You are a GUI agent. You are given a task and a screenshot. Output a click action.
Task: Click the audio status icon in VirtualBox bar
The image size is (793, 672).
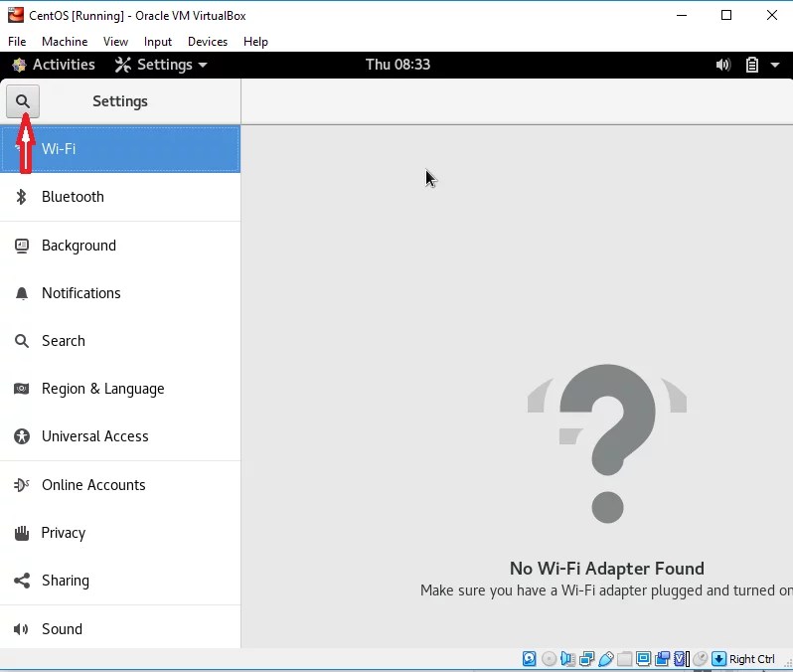pos(567,658)
